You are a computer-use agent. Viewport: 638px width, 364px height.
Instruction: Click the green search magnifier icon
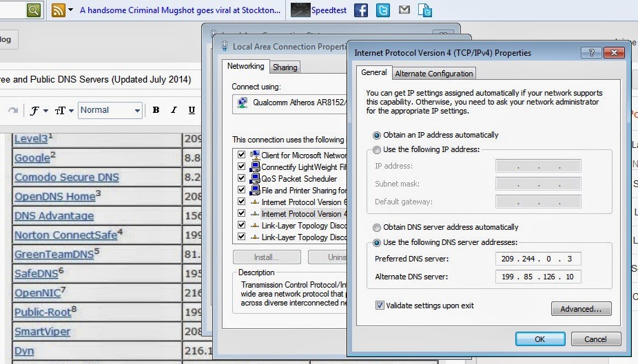click(x=34, y=10)
